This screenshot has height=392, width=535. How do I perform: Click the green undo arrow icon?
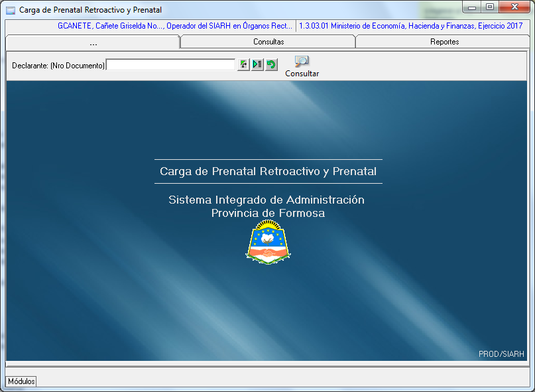coord(271,64)
